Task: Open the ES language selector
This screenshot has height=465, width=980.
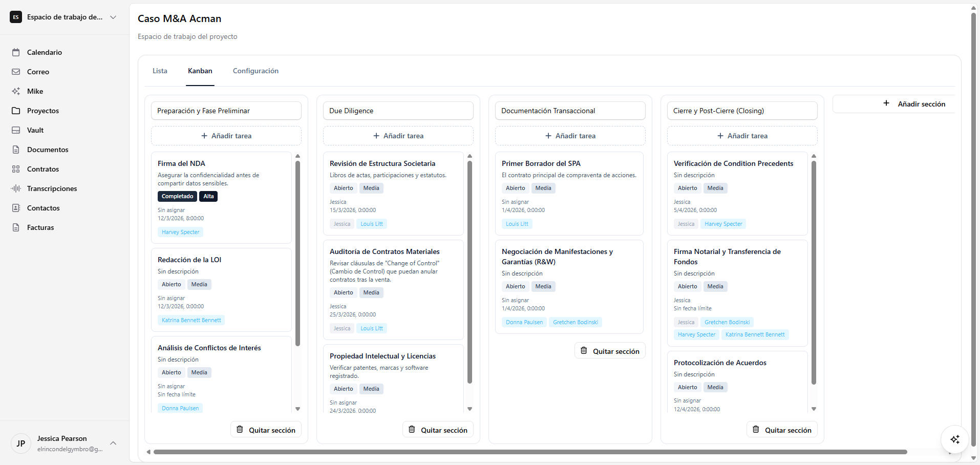Action: coord(16,17)
